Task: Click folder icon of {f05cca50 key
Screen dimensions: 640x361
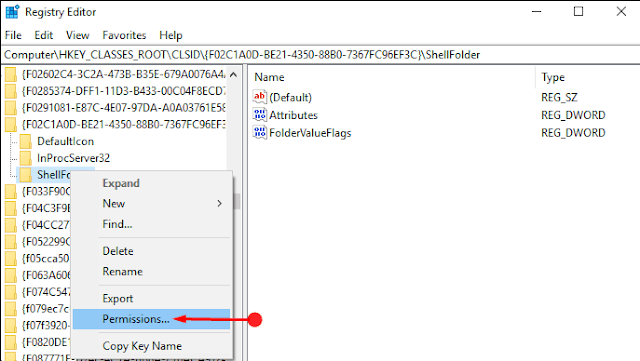Action: click(x=11, y=258)
